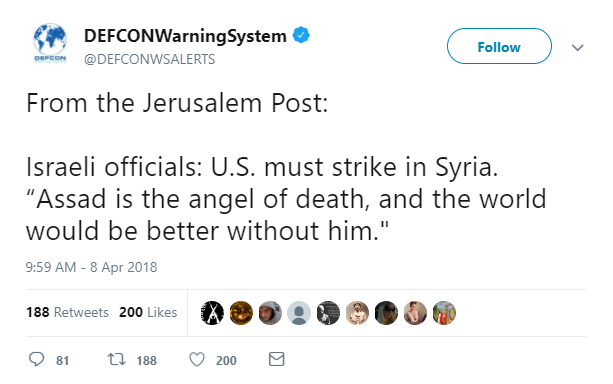Click the blue verified badge

(301, 35)
